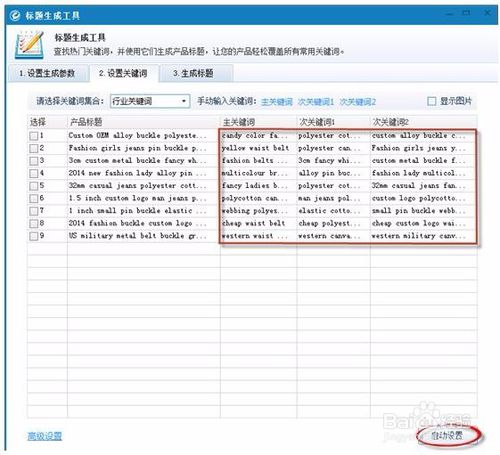Enable the checkbox for row 5
Viewport: 500px width, 455px height.
point(34,186)
